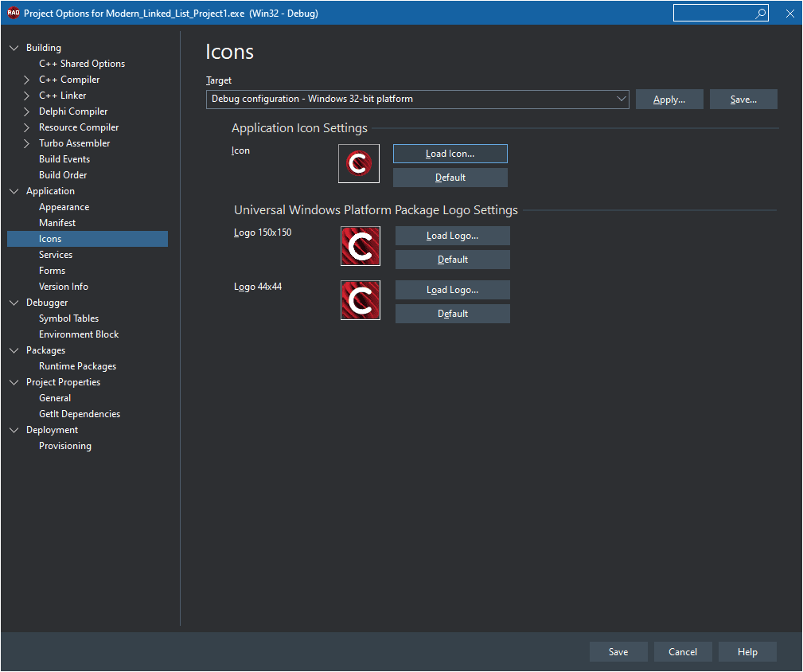The width and height of the screenshot is (803, 672).
Task: Collapse the Application section chevron
Action: (14, 191)
